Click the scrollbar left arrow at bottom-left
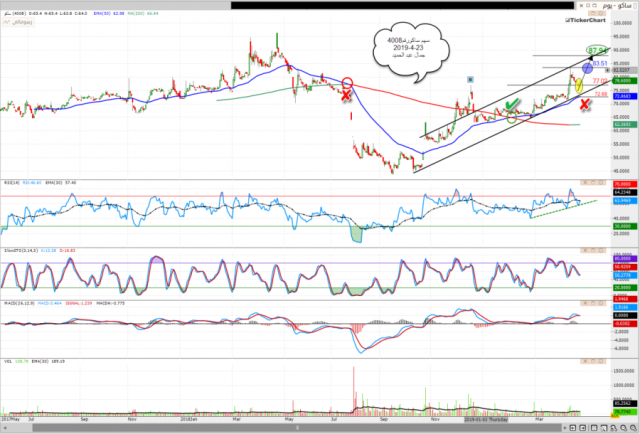The image size is (640, 434). pos(5,428)
